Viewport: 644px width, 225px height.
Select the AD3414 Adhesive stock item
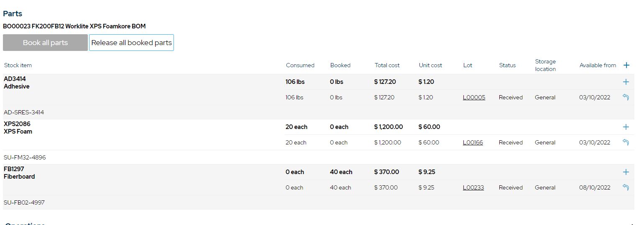pyautogui.click(x=17, y=83)
